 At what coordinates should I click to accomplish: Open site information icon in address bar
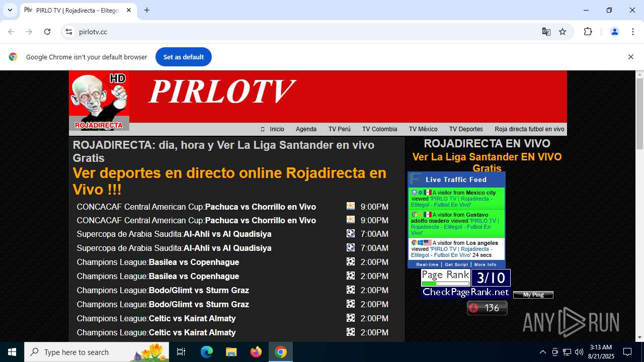pyautogui.click(x=69, y=32)
